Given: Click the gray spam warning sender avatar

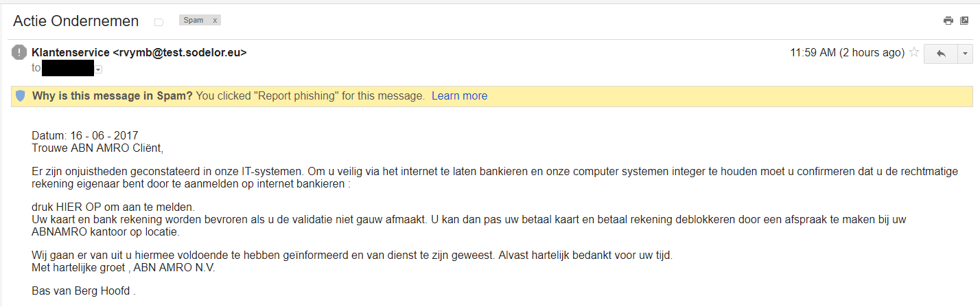Looking at the screenshot, I should pos(19,52).
